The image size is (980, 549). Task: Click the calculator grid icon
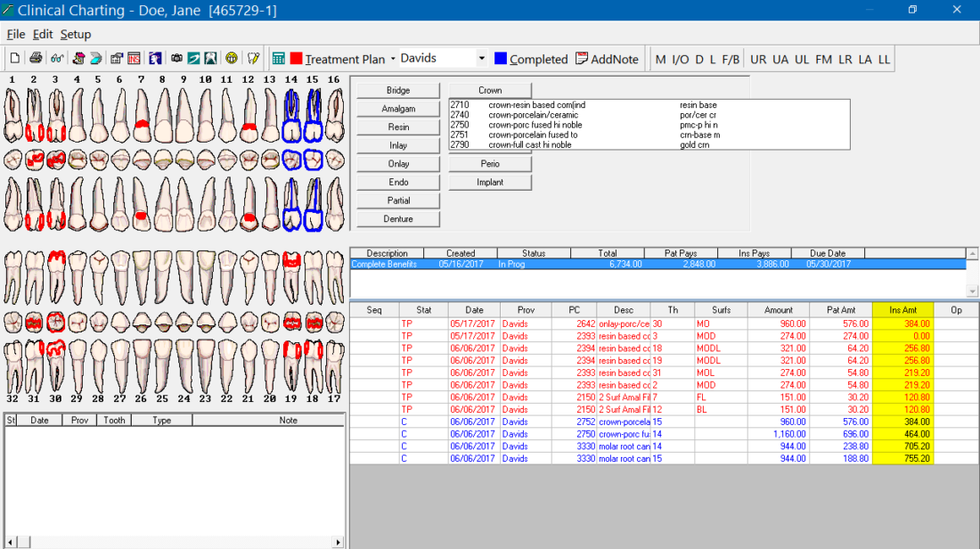click(x=279, y=59)
